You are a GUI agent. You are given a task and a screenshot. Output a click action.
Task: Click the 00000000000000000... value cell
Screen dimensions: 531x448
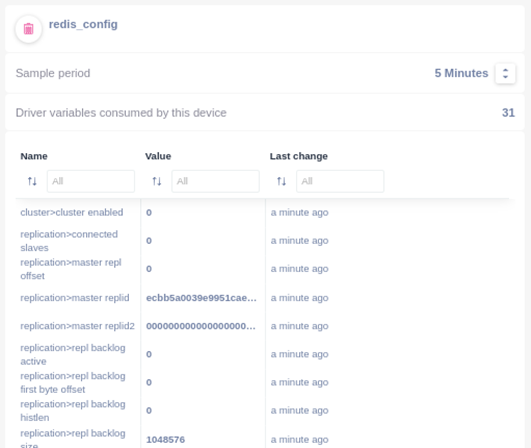[x=201, y=326]
